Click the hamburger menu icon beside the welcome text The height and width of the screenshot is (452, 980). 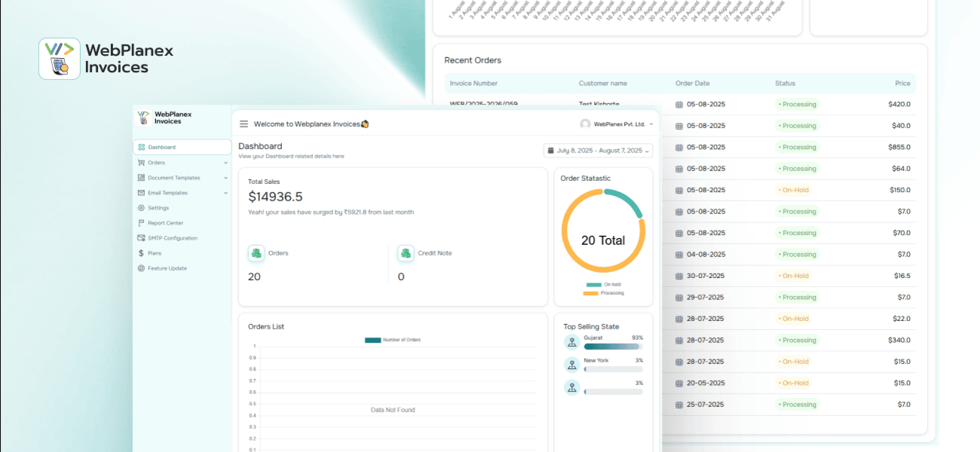[243, 124]
